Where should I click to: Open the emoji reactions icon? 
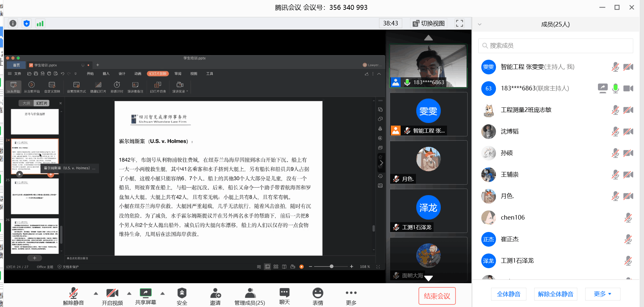click(318, 296)
